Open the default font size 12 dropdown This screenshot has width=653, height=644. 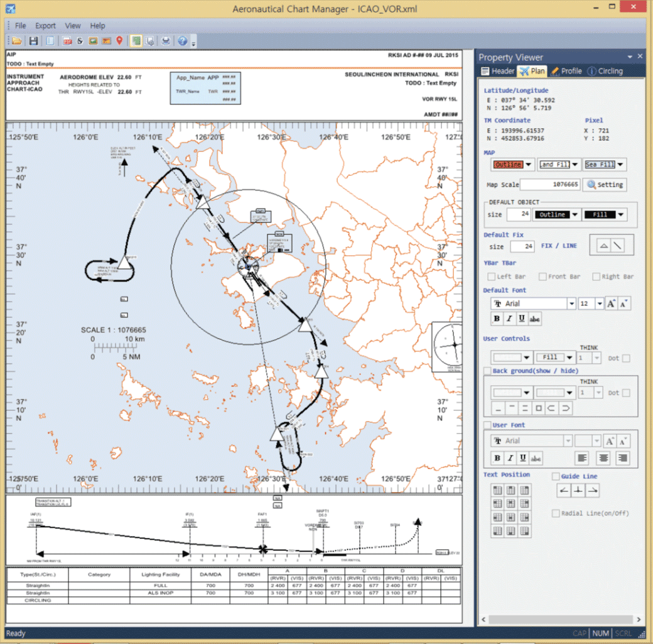coord(599,303)
